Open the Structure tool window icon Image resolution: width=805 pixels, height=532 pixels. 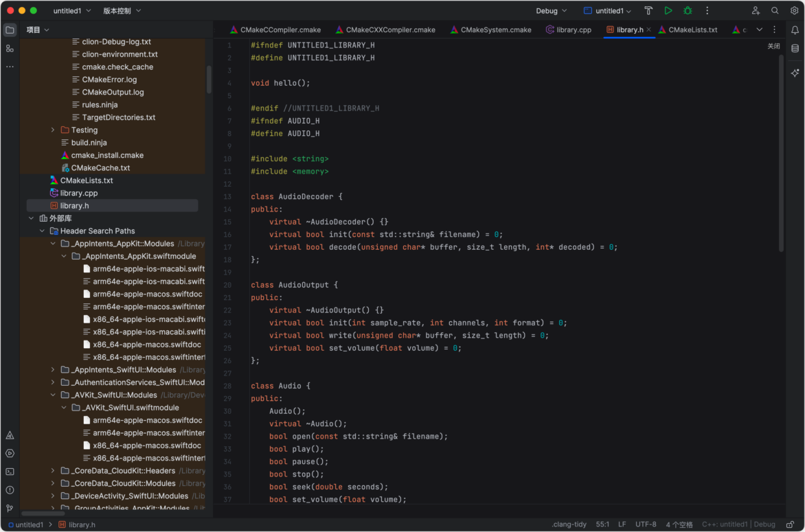[x=10, y=48]
